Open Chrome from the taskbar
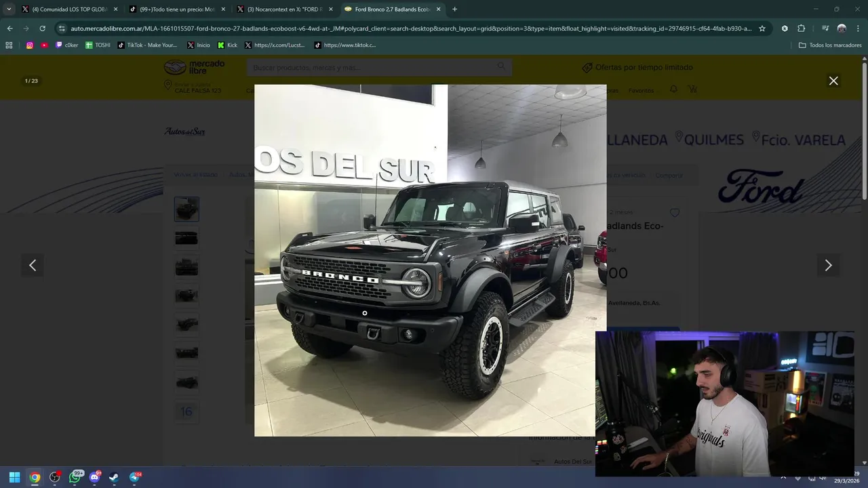 pos(35,477)
